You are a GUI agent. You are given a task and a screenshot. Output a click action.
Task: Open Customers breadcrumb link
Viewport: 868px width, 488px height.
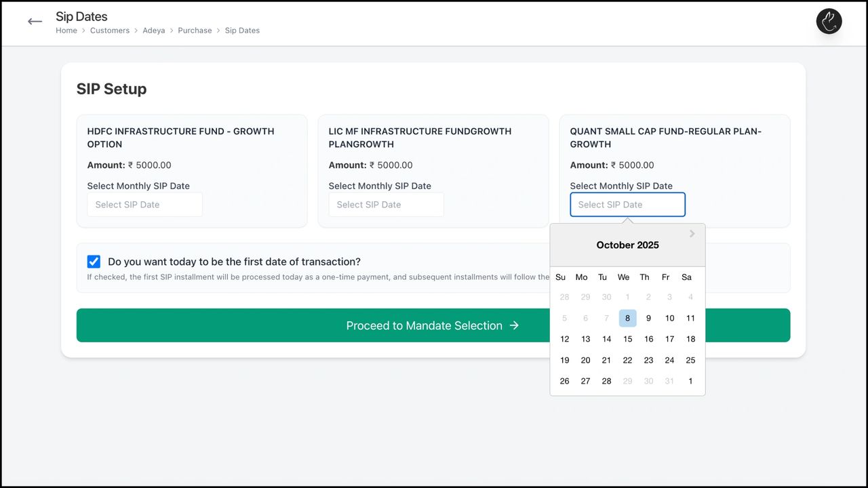pyautogui.click(x=110, y=30)
